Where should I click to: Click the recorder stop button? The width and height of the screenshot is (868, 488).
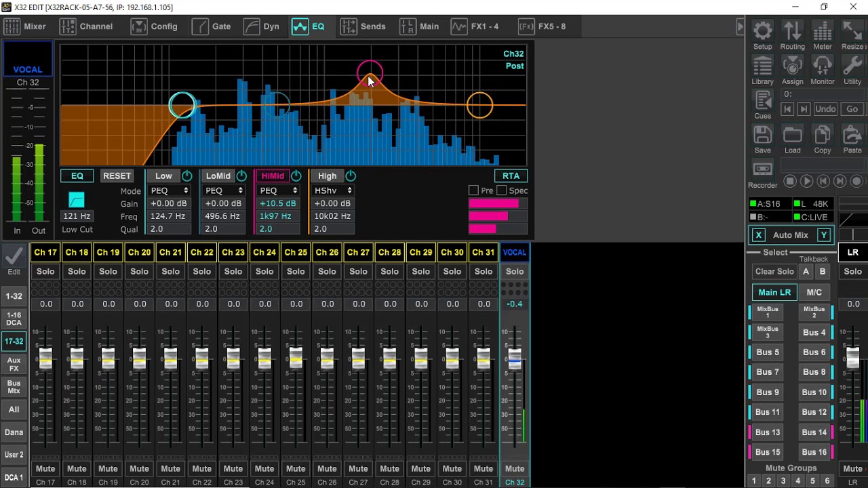click(x=789, y=182)
